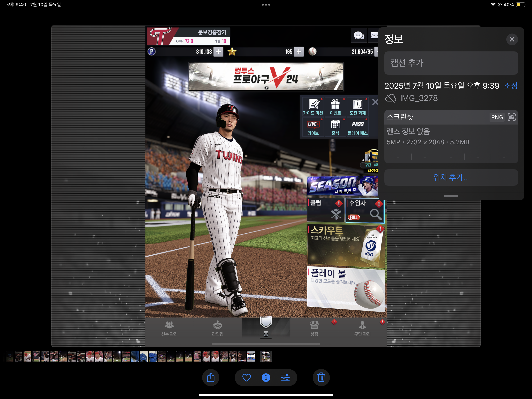Select the 홈 home tab
The height and width of the screenshot is (399, 532).
(x=266, y=328)
